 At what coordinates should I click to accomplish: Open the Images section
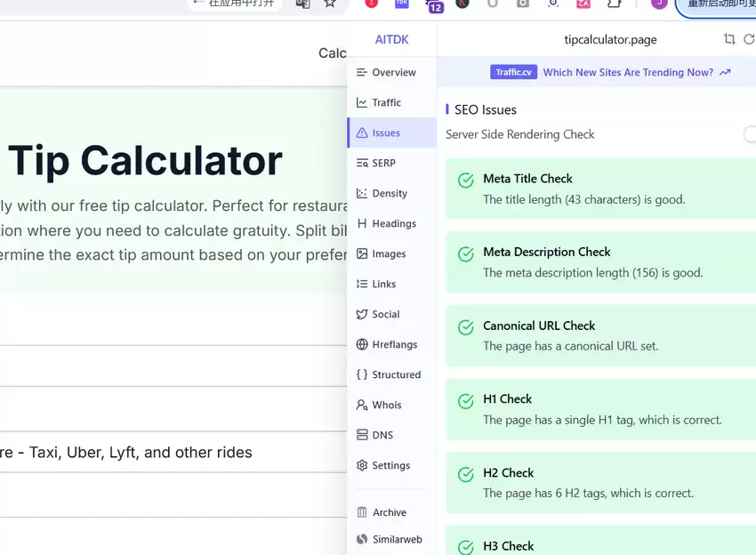(391, 253)
